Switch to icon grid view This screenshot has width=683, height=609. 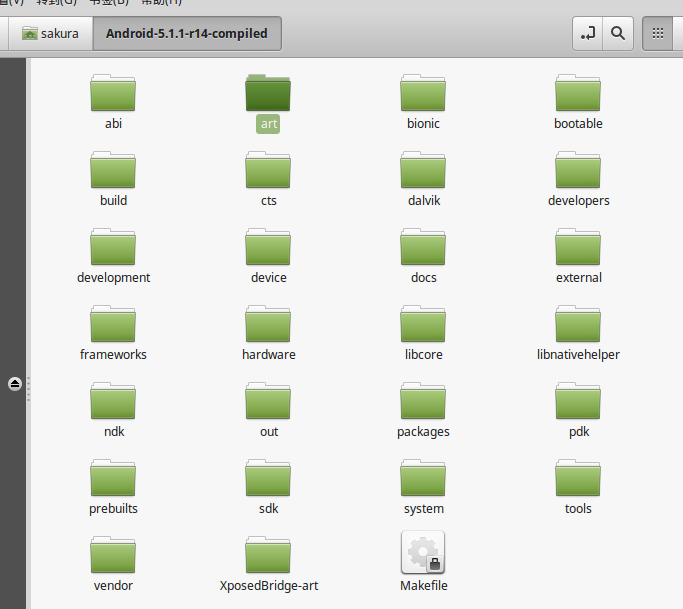coord(658,34)
